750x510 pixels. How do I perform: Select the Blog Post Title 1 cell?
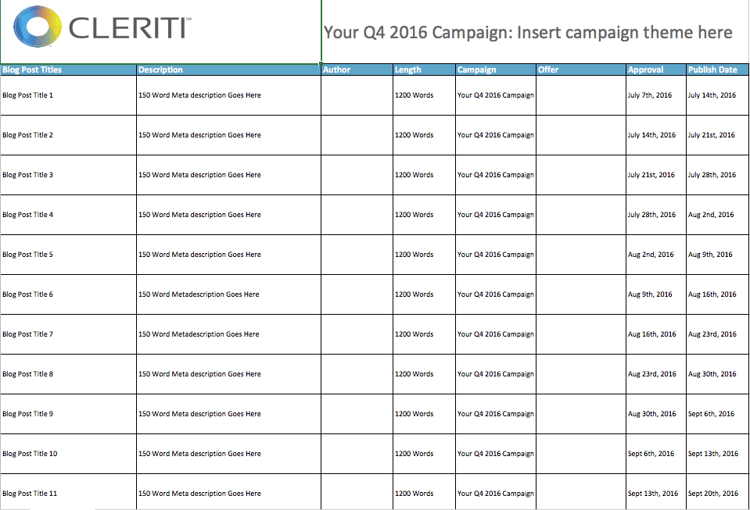pos(68,95)
